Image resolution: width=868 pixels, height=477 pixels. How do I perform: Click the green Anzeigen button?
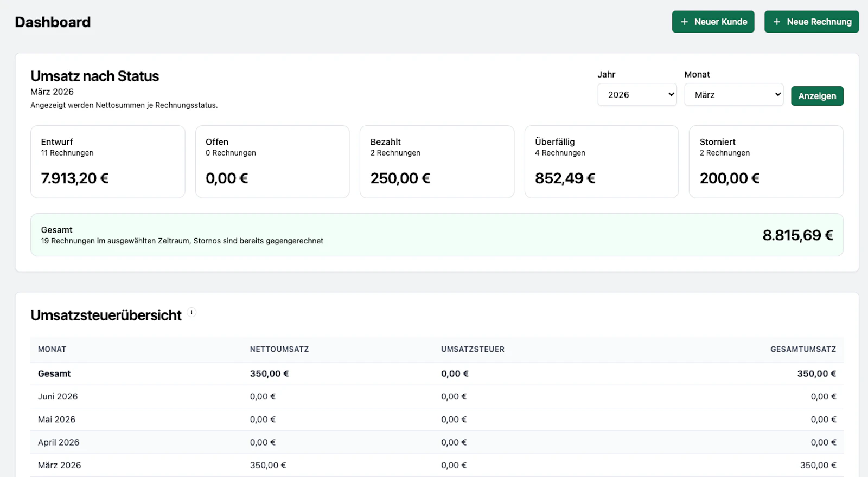817,96
